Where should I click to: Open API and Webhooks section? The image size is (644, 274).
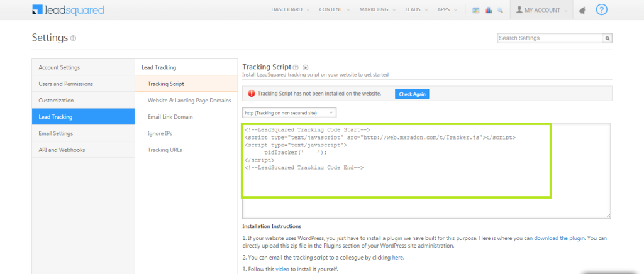tap(83, 150)
